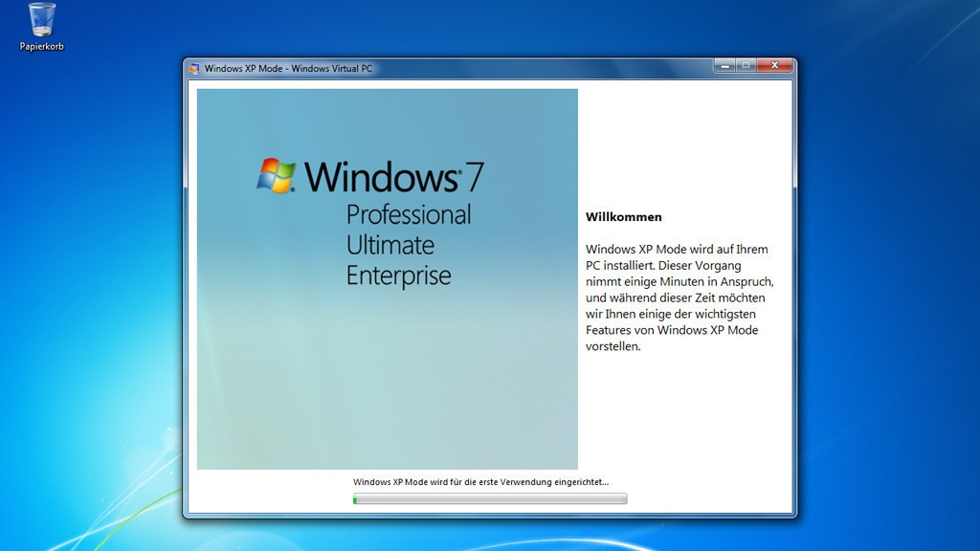Click the large Windows wordmark in banner
980x551 pixels.
point(381,178)
